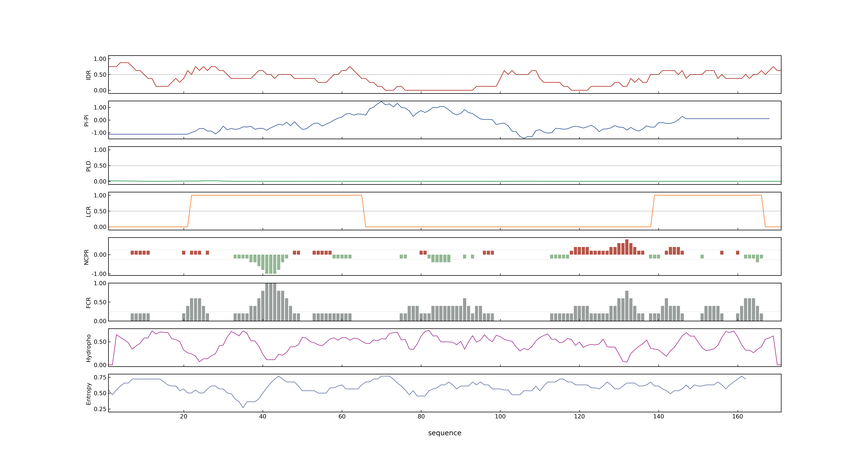Click the -1.00 tick on NCPR axis
Screen dimensions: 868x463
99,274
